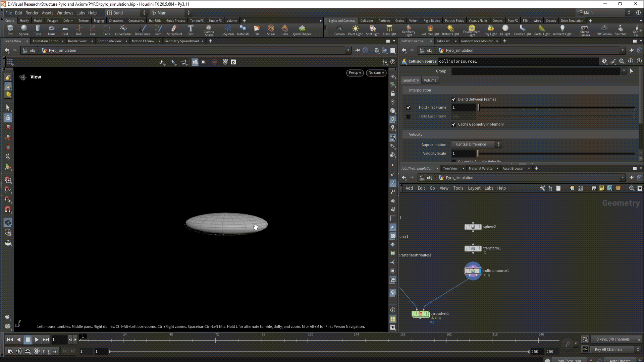Viewport: 644px width, 362px height.
Task: Toggle Blend Between Frames checkbox
Action: (x=454, y=100)
